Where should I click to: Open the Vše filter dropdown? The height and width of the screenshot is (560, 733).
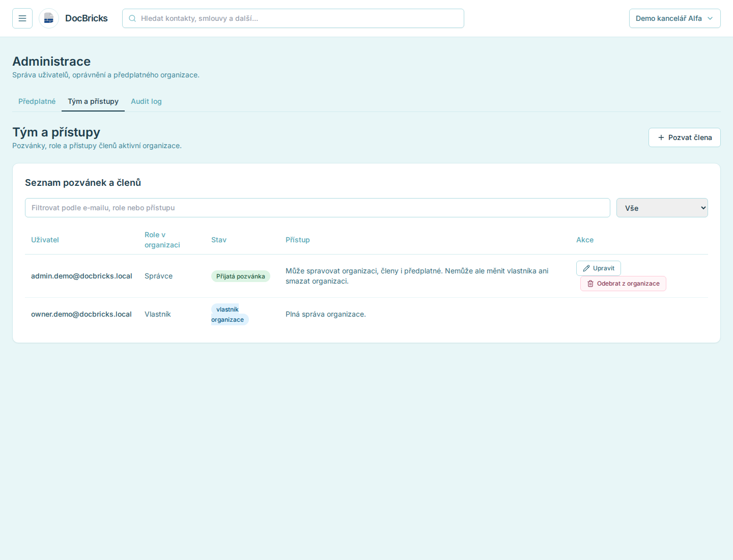(662, 208)
